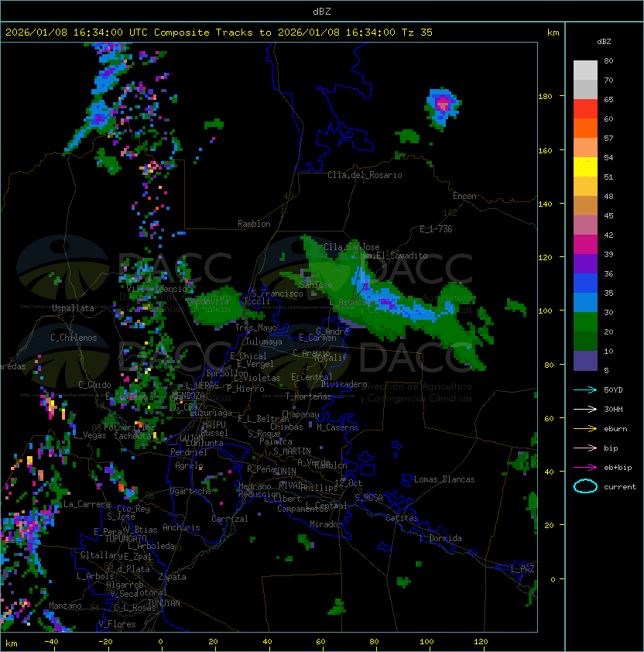This screenshot has width=644, height=652.
Task: Click the 'Manzano' map label
Action: point(65,606)
